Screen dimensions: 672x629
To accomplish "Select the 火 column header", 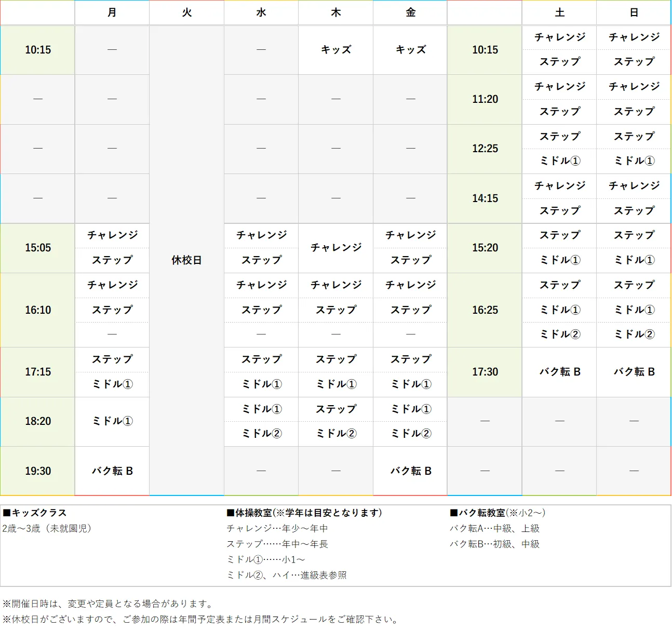I will (x=186, y=12).
